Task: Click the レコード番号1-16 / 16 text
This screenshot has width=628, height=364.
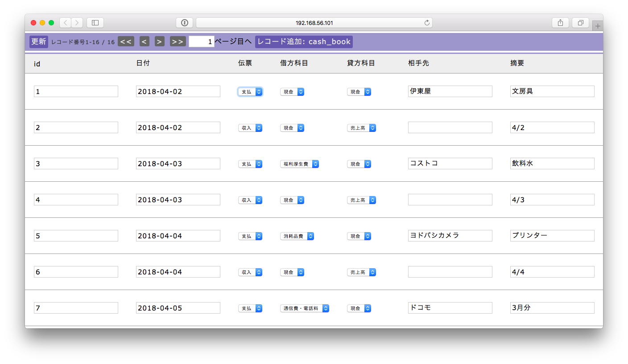Action: [x=83, y=42]
